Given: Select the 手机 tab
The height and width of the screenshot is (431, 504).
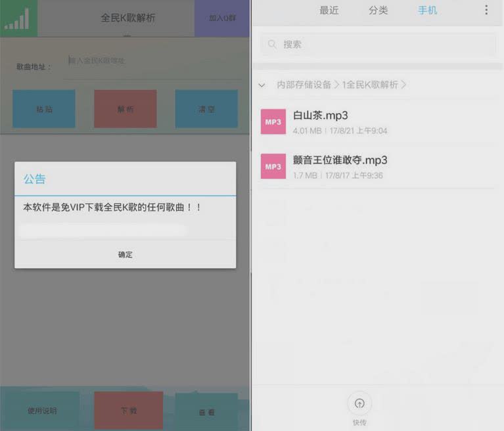Looking at the screenshot, I should pos(428,11).
